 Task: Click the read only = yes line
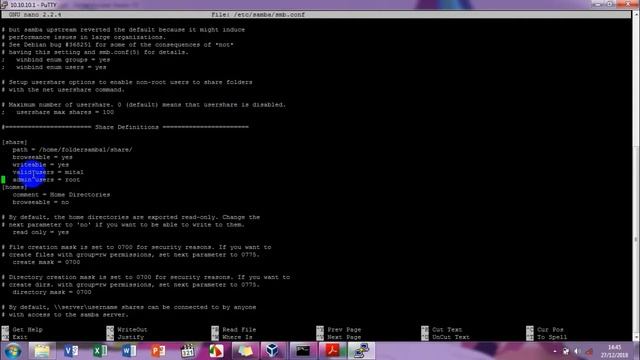tap(40, 232)
